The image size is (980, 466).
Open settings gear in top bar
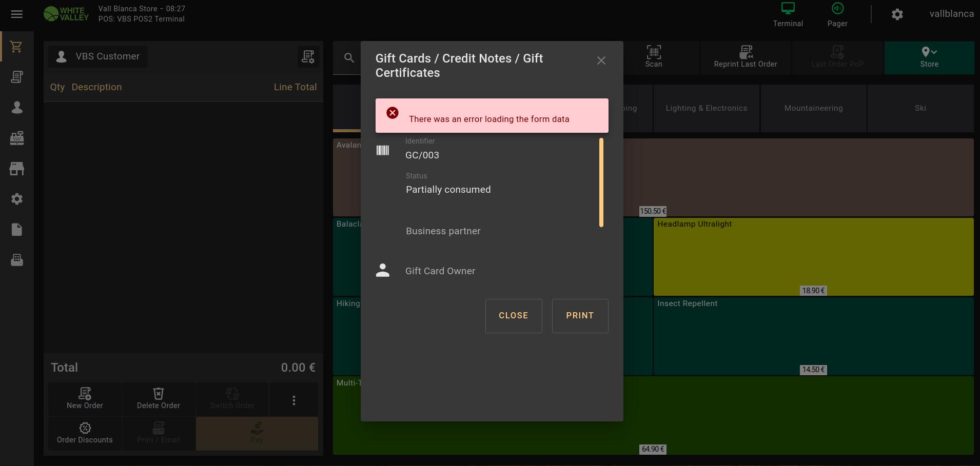point(897,14)
